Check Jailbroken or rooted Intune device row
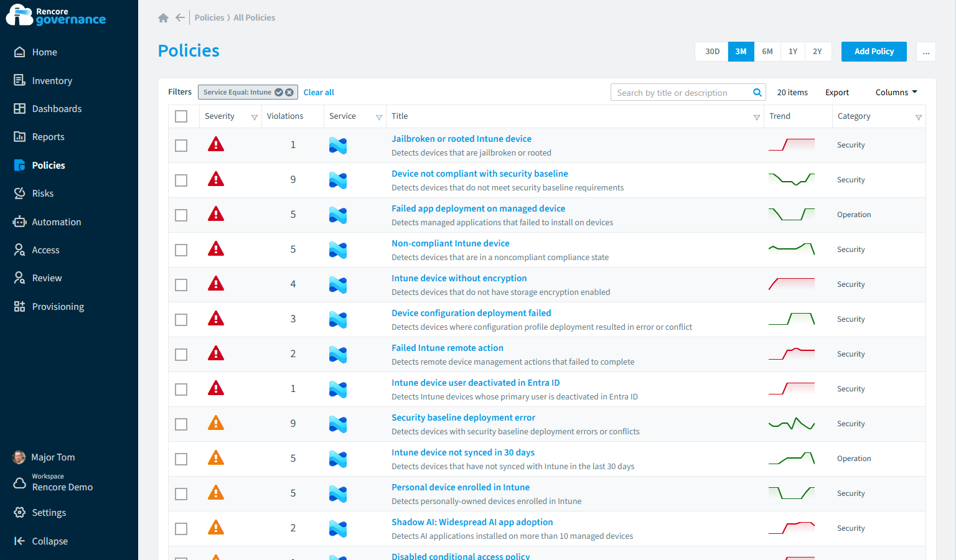The height and width of the screenshot is (560, 956). (181, 146)
